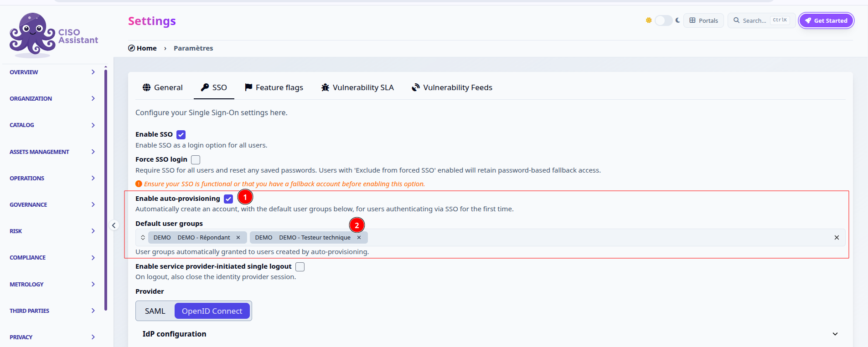Expand the Metrology sidebar section
Screen dimensions: 868x347
pos(52,285)
